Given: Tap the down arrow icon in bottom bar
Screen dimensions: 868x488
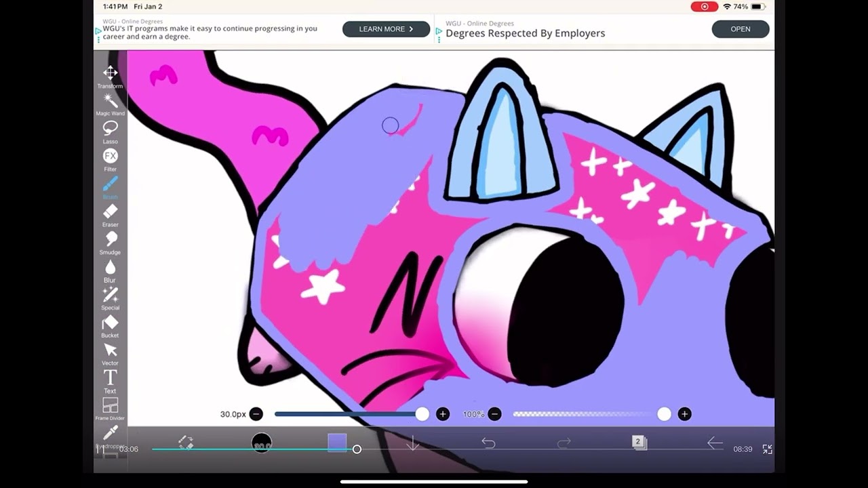Looking at the screenshot, I should click(x=413, y=443).
